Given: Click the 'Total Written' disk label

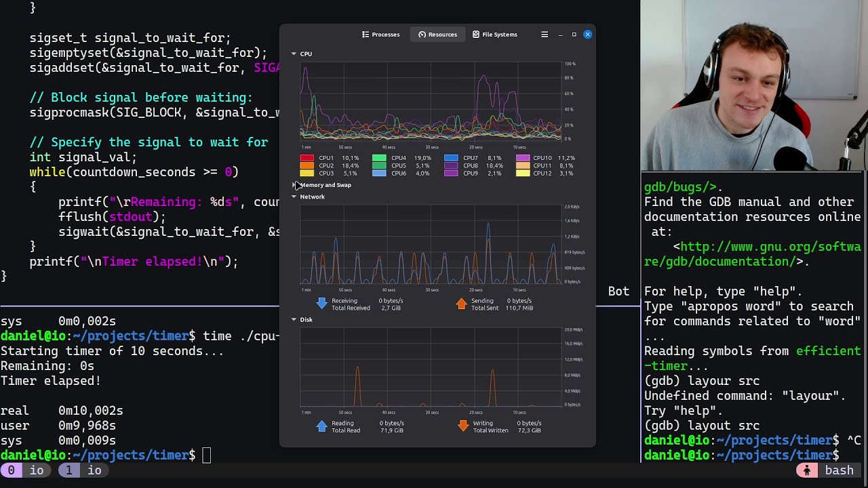Looking at the screenshot, I should 490,431.
